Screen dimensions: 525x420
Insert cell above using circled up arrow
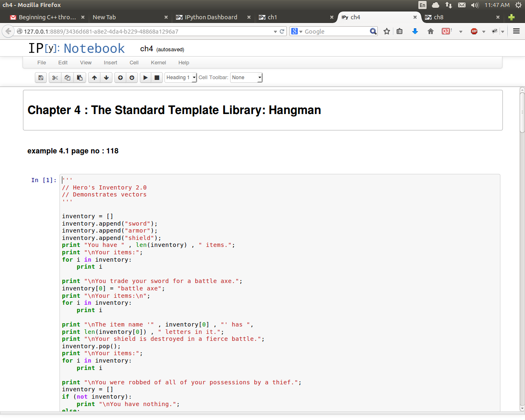point(120,78)
